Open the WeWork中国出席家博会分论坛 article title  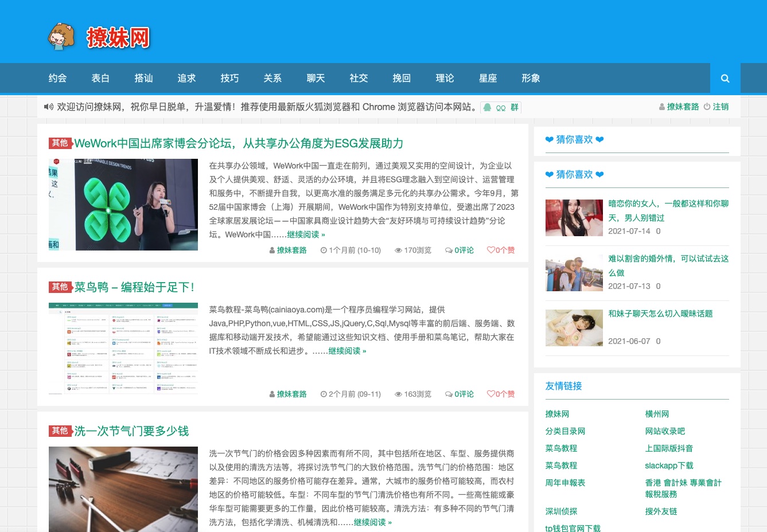click(x=239, y=143)
